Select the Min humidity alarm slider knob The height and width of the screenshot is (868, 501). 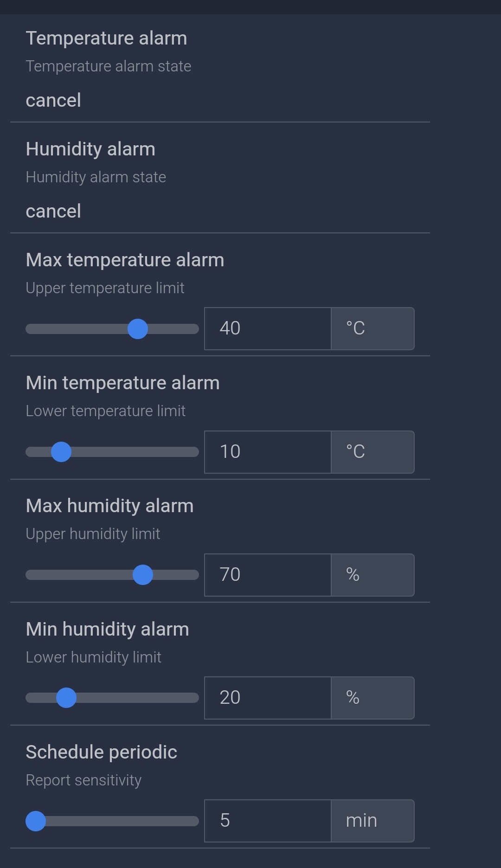[x=66, y=698]
